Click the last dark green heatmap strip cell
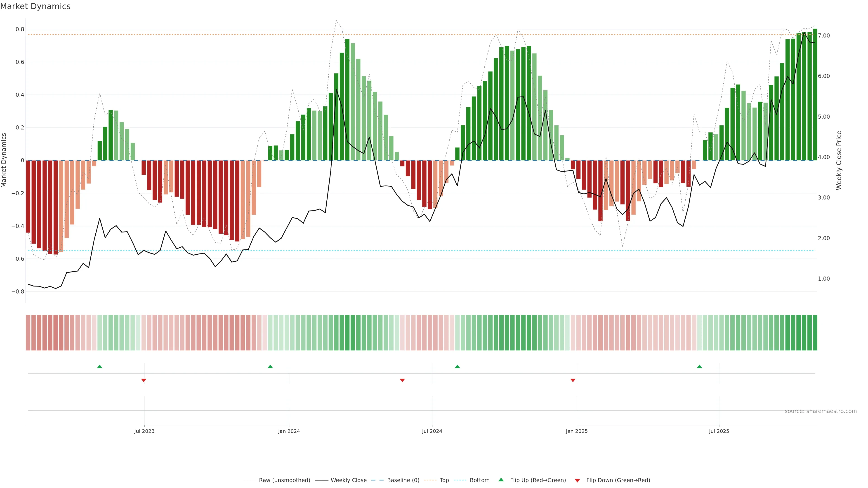This screenshot has height=488, width=868. point(815,333)
